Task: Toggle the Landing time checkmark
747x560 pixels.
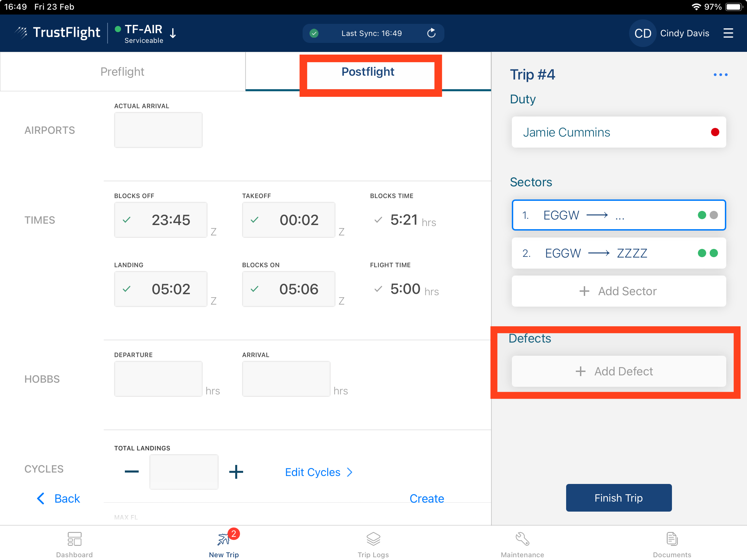Action: (x=127, y=289)
